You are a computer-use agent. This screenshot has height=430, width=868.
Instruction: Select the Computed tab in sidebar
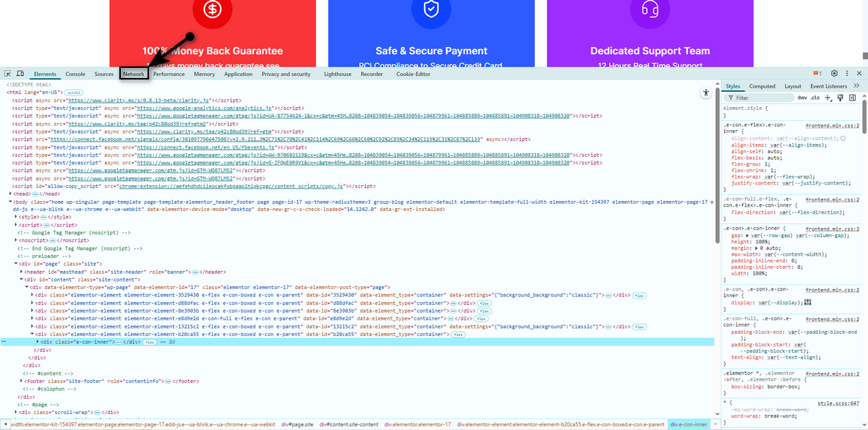click(762, 86)
